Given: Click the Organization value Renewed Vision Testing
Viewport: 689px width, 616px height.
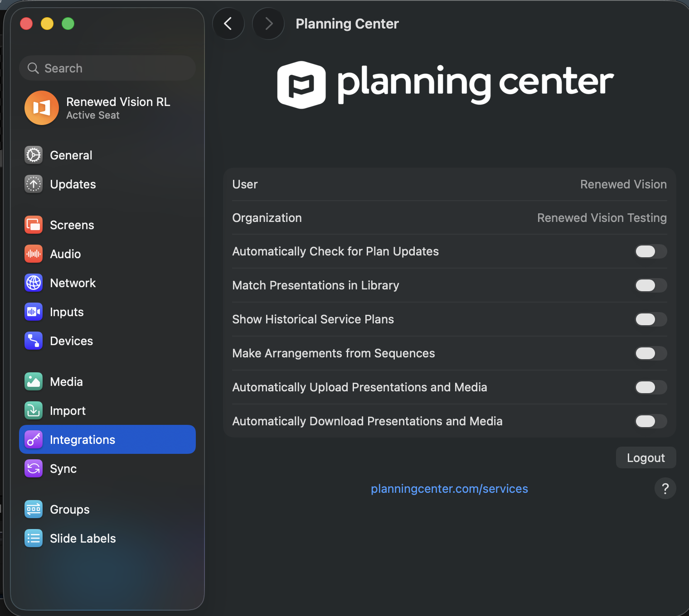Looking at the screenshot, I should [x=602, y=218].
